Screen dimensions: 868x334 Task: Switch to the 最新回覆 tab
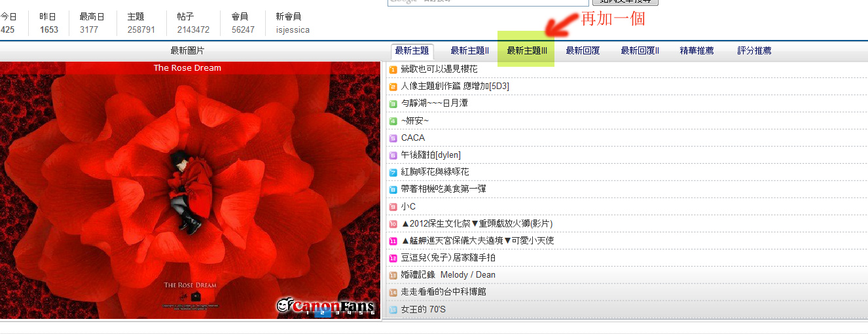click(x=583, y=51)
